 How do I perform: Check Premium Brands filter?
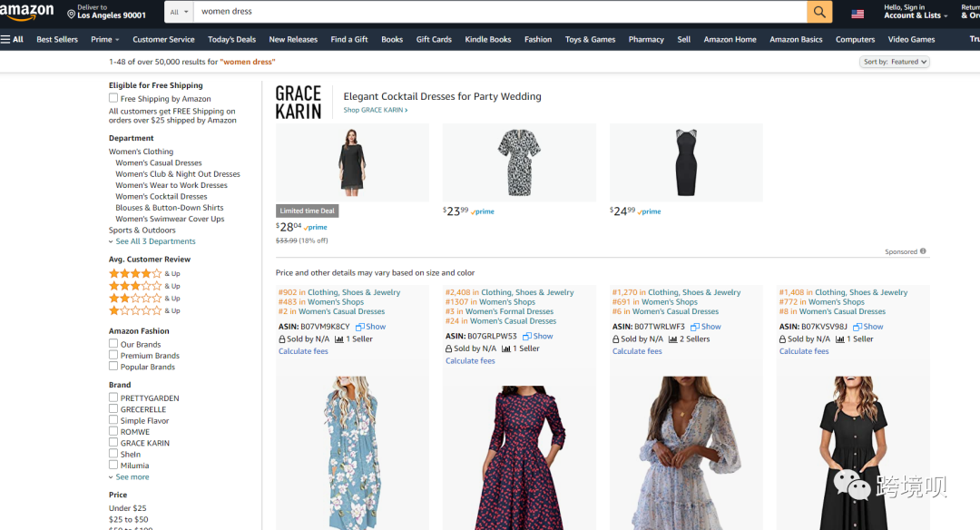[x=113, y=355]
